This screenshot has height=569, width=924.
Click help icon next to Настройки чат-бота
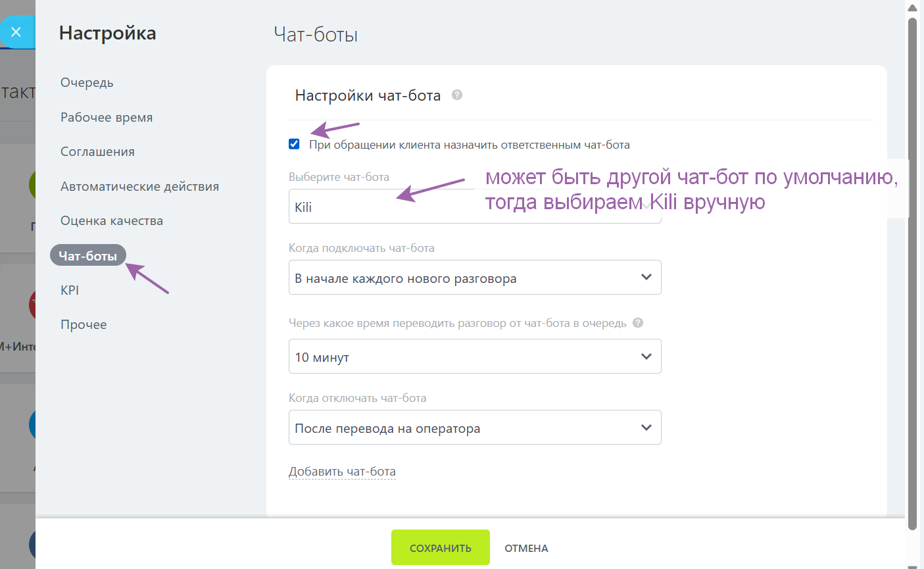[x=457, y=95]
